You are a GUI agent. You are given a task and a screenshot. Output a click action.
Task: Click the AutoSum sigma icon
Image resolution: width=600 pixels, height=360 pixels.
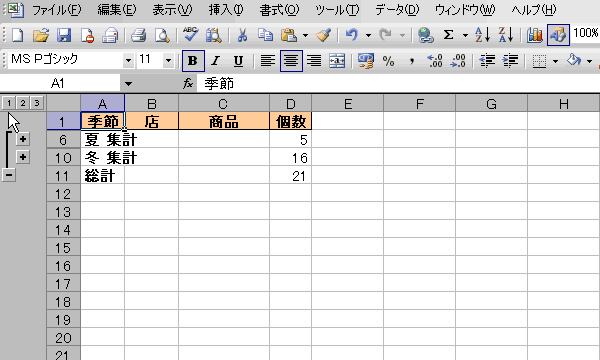(448, 35)
